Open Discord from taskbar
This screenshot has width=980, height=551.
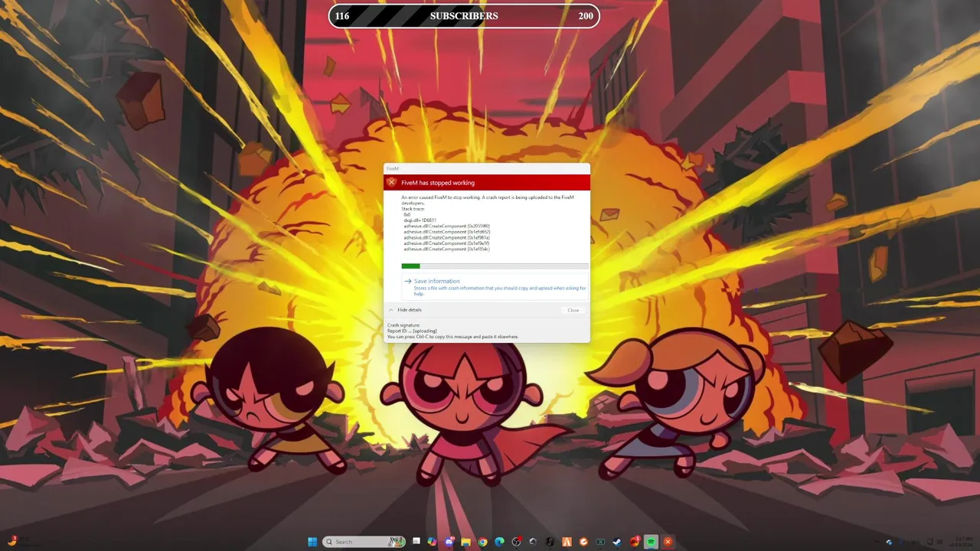pos(449,542)
